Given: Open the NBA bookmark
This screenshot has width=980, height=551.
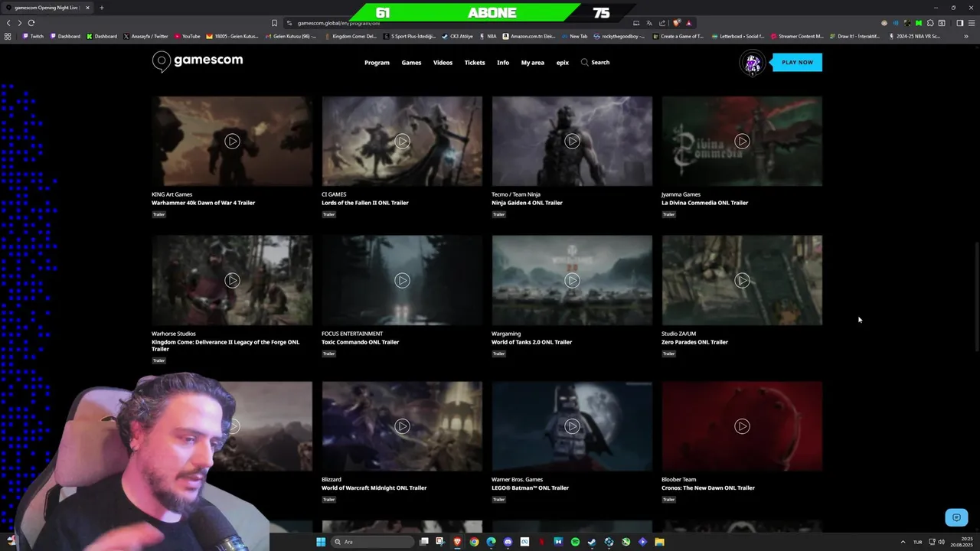Looking at the screenshot, I should tap(488, 36).
